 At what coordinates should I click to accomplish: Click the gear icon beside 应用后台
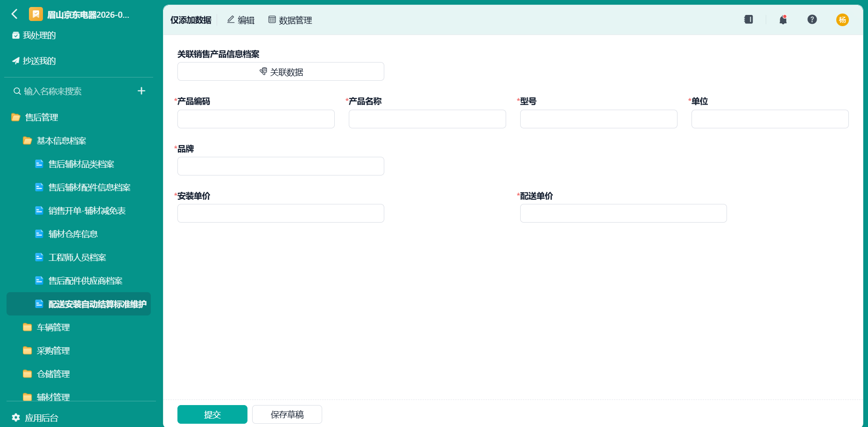16,417
